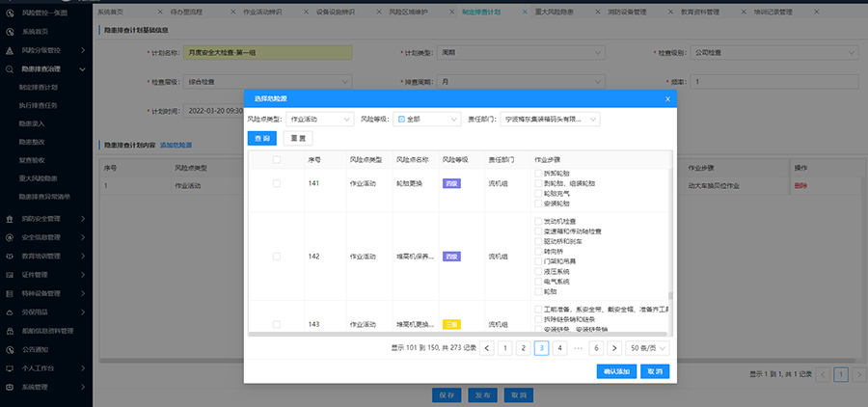This screenshot has height=407, width=868.
Task: Check the 液压系统 step checkbox
Action: point(538,271)
